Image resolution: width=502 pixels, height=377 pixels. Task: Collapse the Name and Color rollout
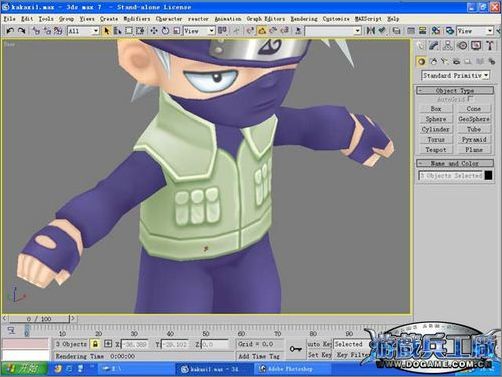click(455, 163)
